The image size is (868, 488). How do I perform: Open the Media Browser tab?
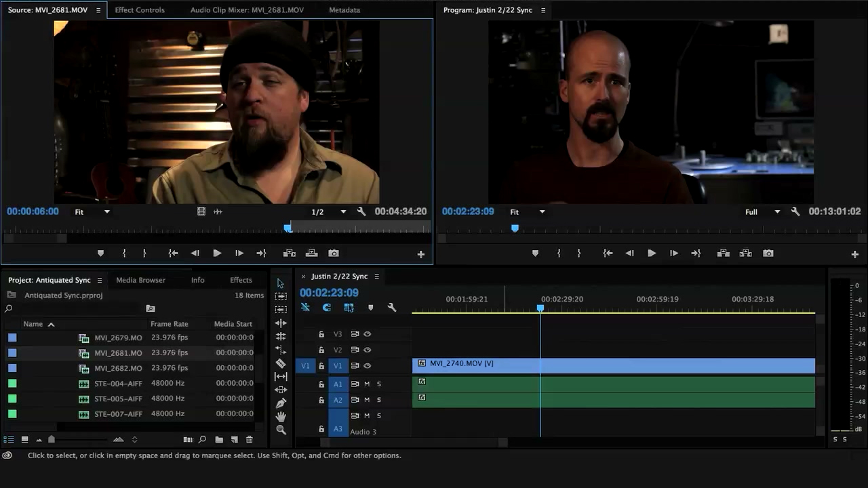coord(140,280)
